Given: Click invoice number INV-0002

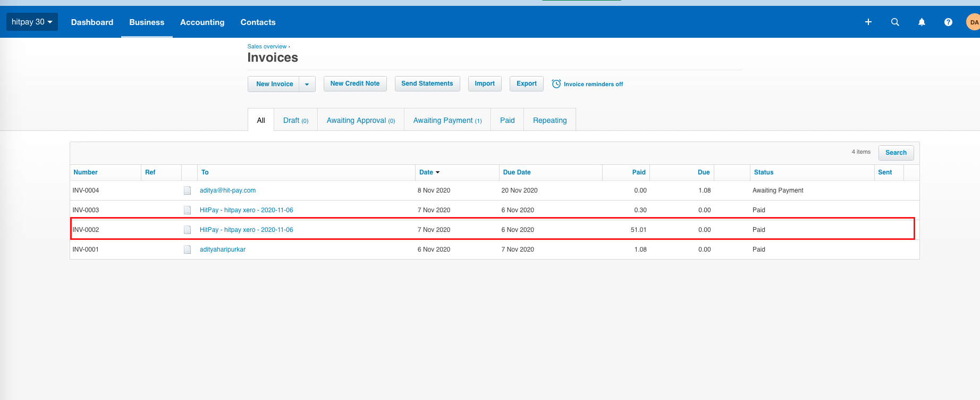Looking at the screenshot, I should point(86,230).
